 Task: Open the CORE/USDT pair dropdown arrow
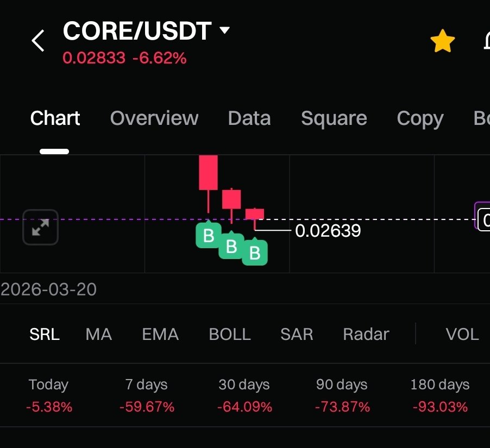(x=224, y=30)
